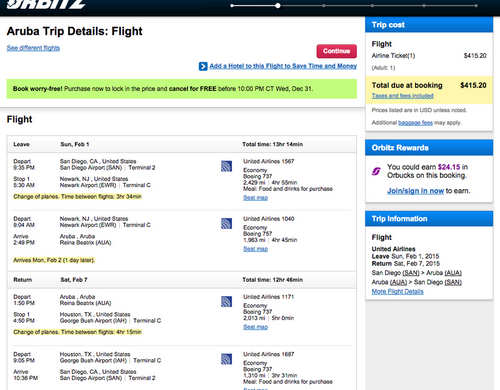Open the baggage fees link
Screen dimensions: 500x390
coord(415,123)
